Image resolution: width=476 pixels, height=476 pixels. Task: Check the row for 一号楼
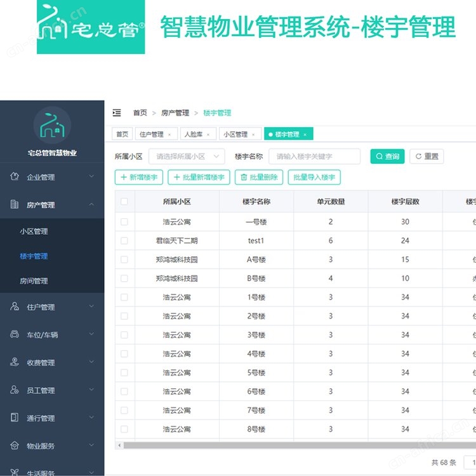tap(124, 222)
